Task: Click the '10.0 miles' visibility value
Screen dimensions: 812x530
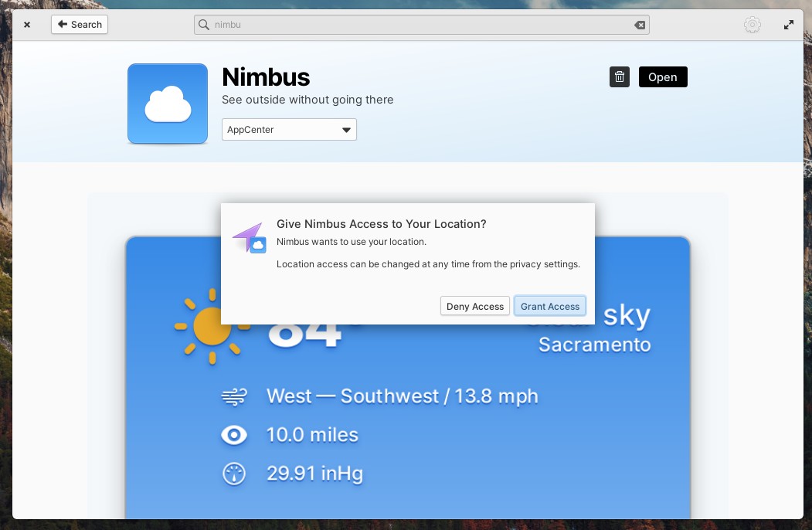Action: [x=312, y=435]
